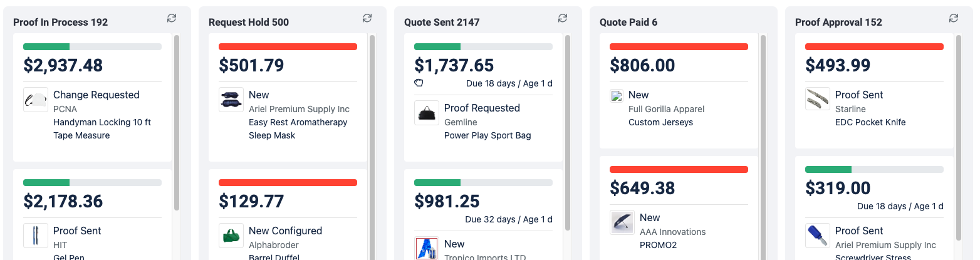Click the green Barrel Duffel thumbnail

(231, 236)
